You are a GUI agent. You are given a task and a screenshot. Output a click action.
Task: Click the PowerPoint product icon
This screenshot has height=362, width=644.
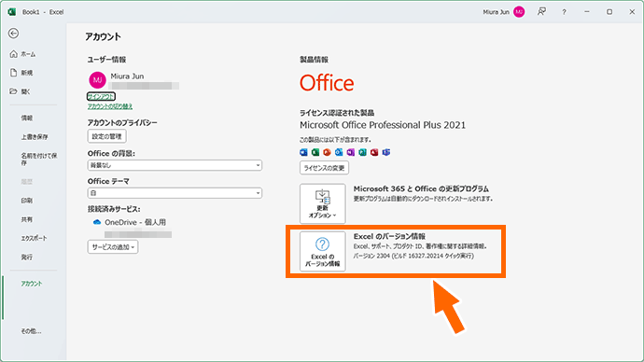327,152
